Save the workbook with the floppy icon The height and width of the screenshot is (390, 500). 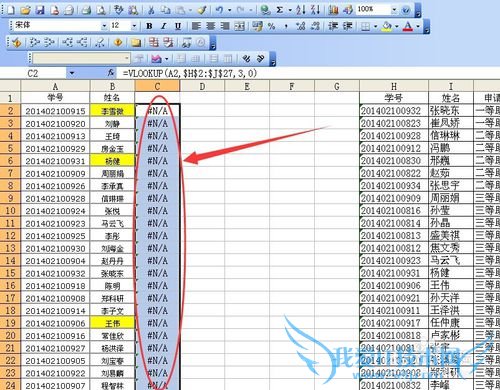pyautogui.click(x=40, y=10)
